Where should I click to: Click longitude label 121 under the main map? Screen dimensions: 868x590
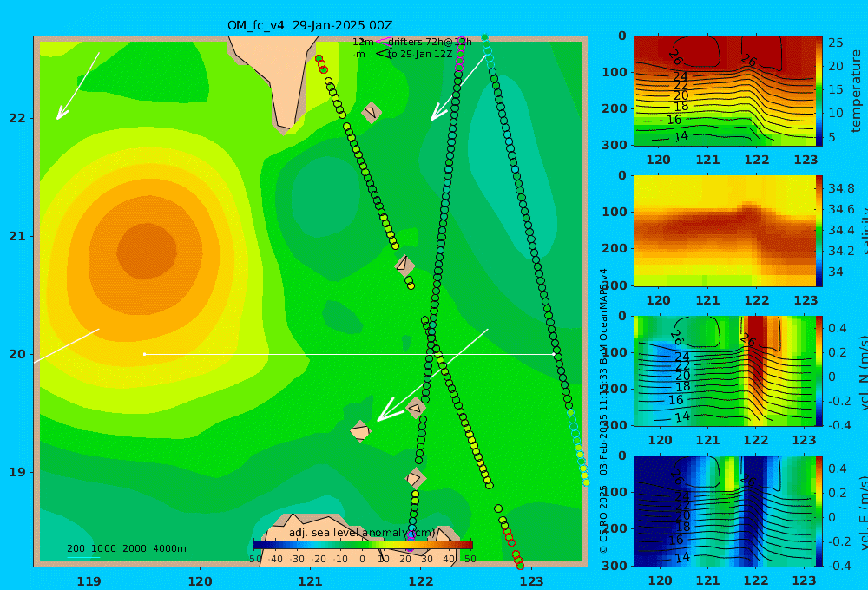tap(311, 581)
